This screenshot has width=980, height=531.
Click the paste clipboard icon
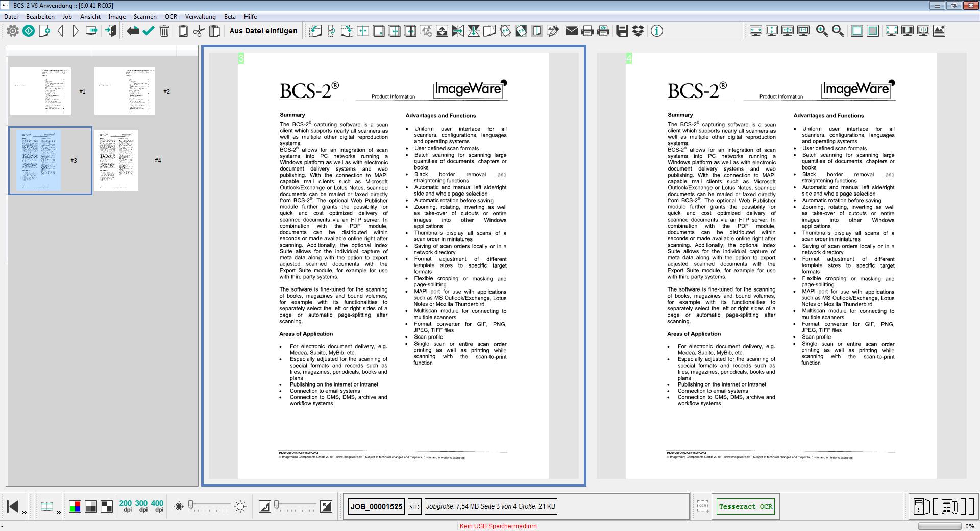(215, 31)
